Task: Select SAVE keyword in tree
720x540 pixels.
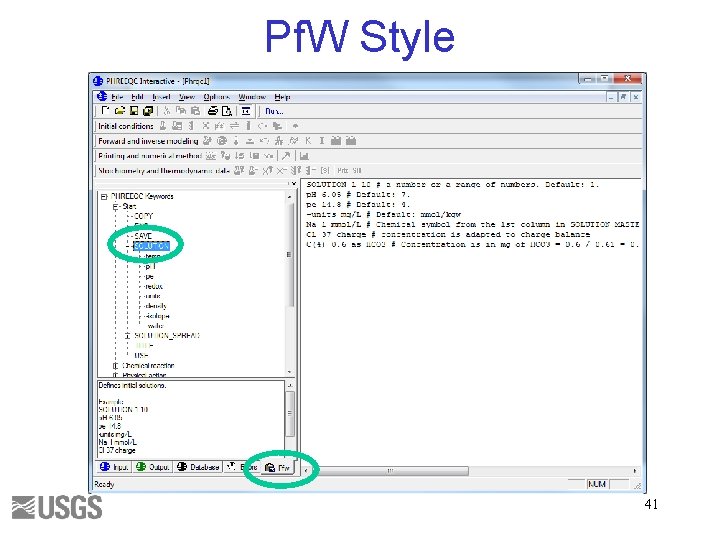Action: pos(143,236)
